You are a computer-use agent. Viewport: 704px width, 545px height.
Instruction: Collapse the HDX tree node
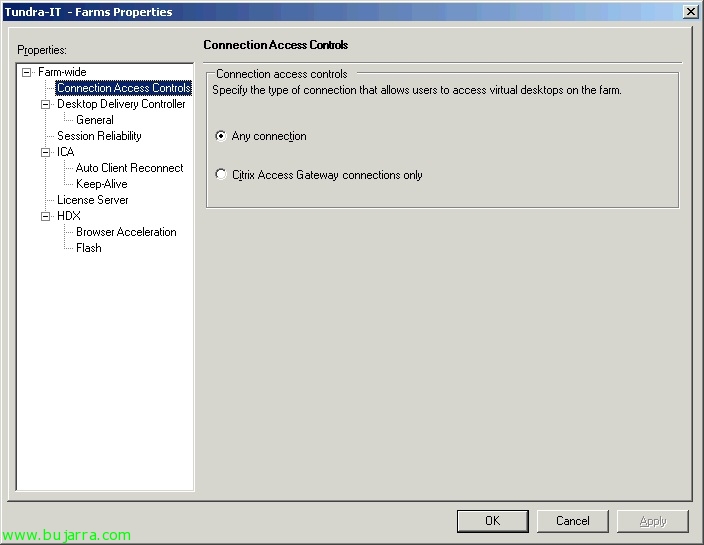coord(46,216)
